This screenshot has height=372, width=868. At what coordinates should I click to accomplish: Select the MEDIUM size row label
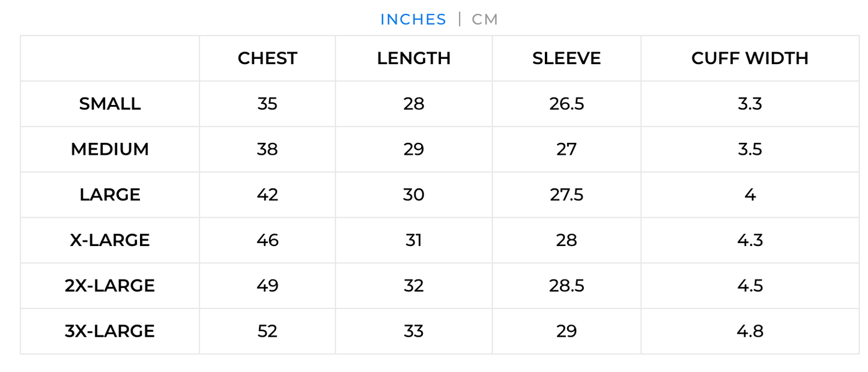click(x=110, y=149)
